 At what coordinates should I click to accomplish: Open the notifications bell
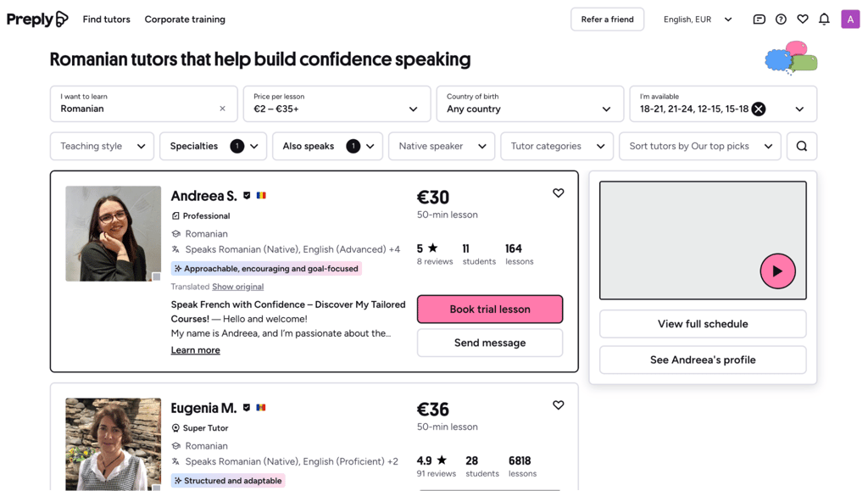pyautogui.click(x=824, y=20)
